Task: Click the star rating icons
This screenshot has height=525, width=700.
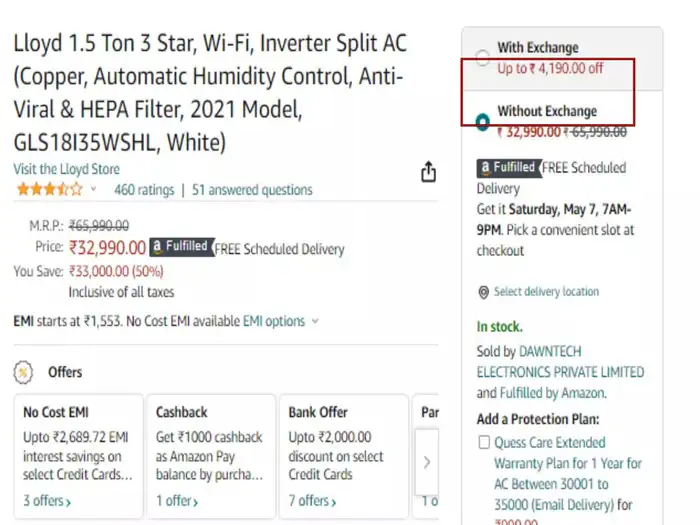Action: coord(49,189)
